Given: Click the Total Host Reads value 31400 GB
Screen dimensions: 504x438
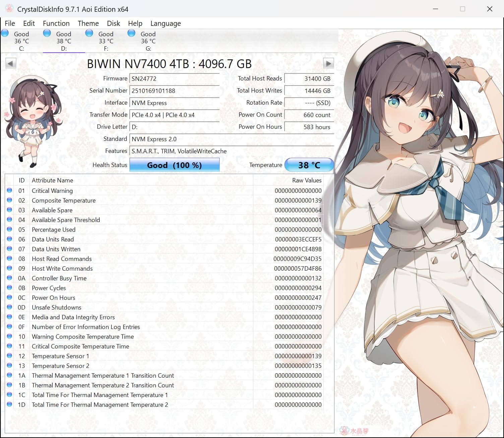Looking at the screenshot, I should click(309, 78).
